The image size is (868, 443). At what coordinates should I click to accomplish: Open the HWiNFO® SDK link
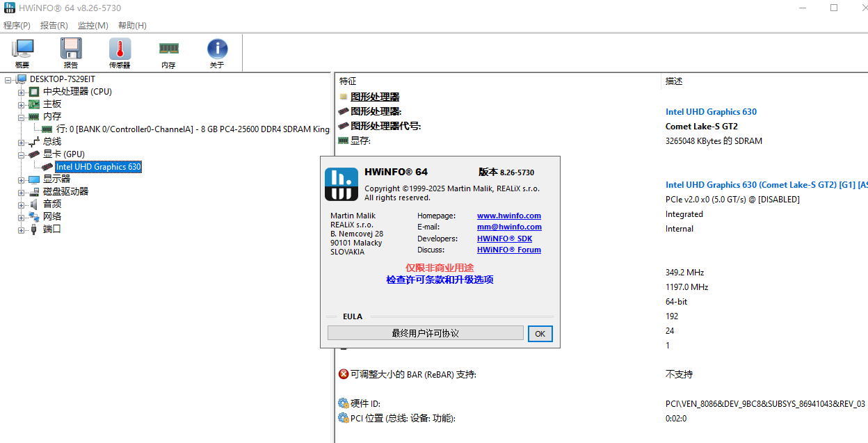(504, 239)
